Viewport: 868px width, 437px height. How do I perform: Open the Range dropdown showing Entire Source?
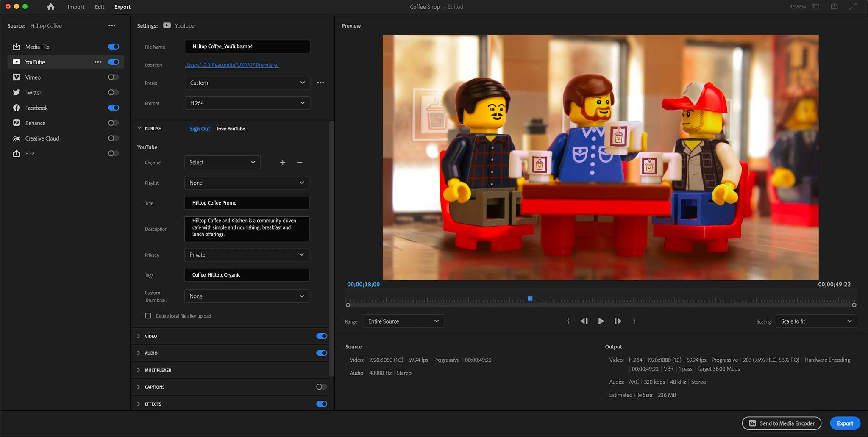coord(403,321)
